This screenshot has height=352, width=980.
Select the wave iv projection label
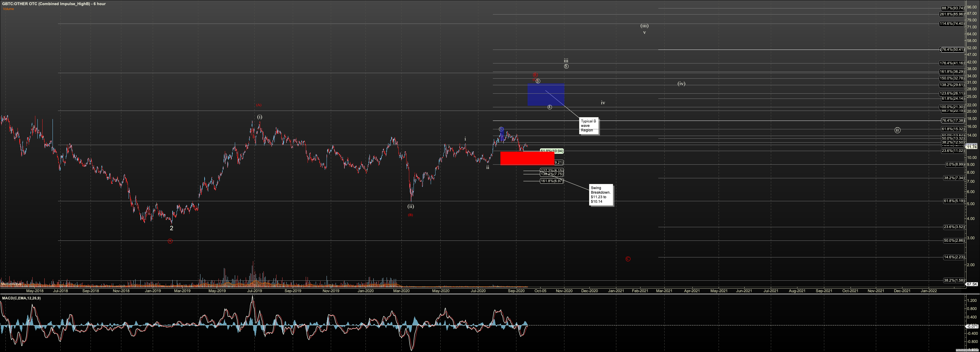tap(603, 103)
